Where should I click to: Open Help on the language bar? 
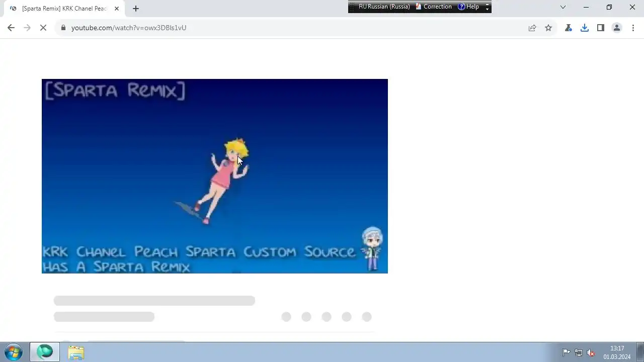tap(468, 7)
